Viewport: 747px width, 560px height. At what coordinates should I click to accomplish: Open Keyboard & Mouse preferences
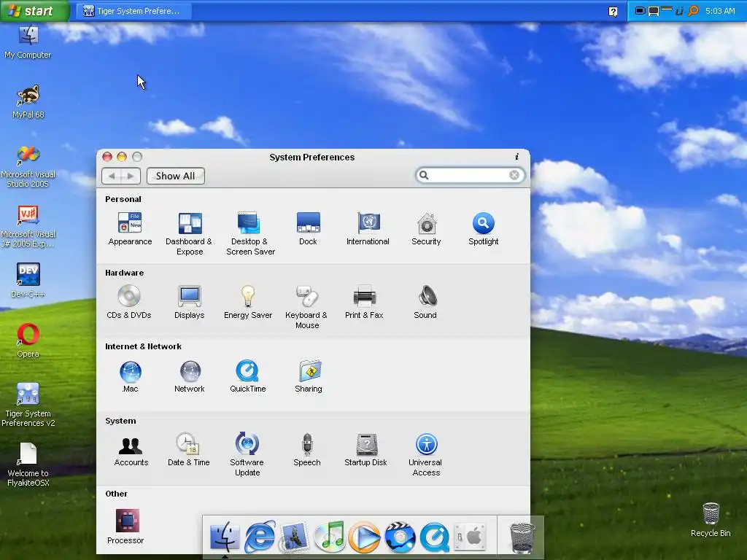tap(306, 307)
